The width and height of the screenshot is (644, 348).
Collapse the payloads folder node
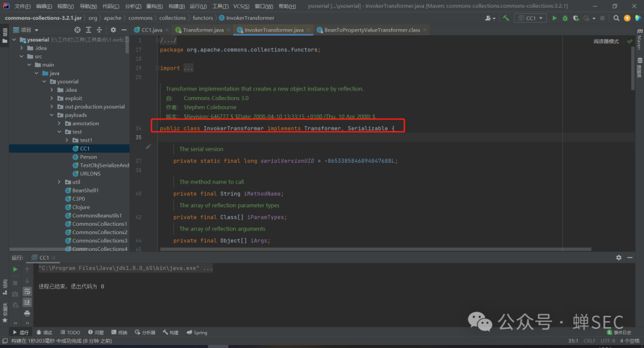(52, 115)
